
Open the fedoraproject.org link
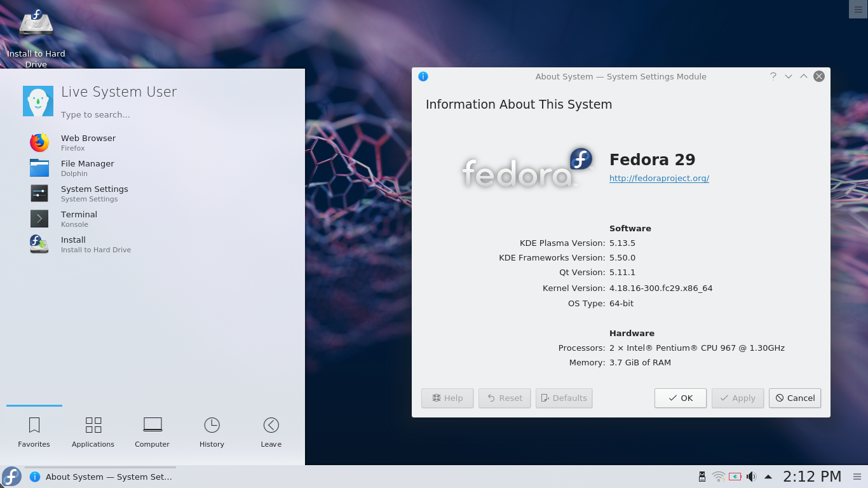pos(659,179)
